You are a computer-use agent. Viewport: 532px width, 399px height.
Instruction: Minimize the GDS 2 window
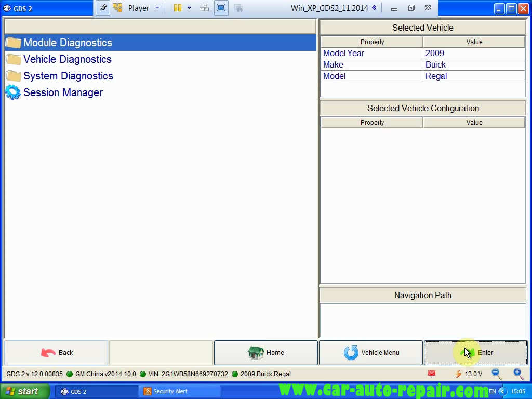[x=499, y=8]
